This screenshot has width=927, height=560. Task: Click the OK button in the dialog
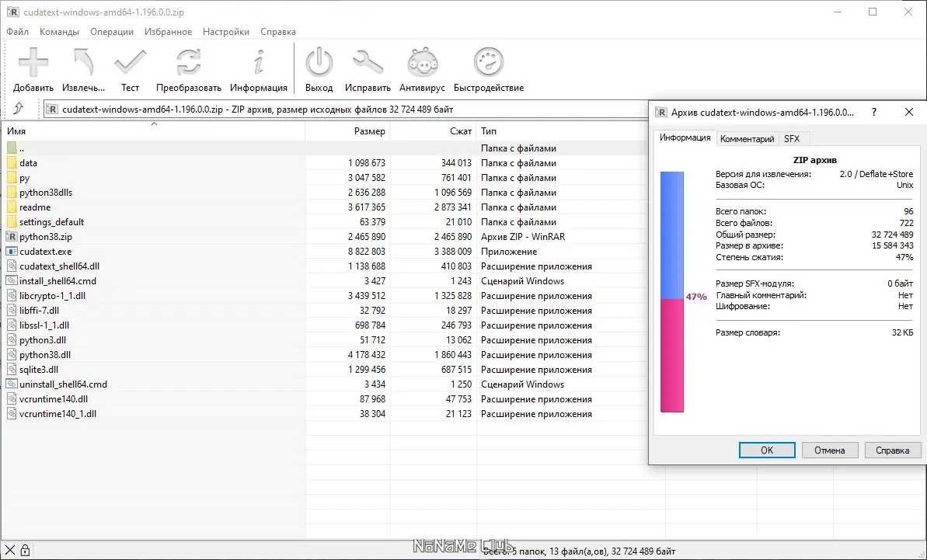766,450
